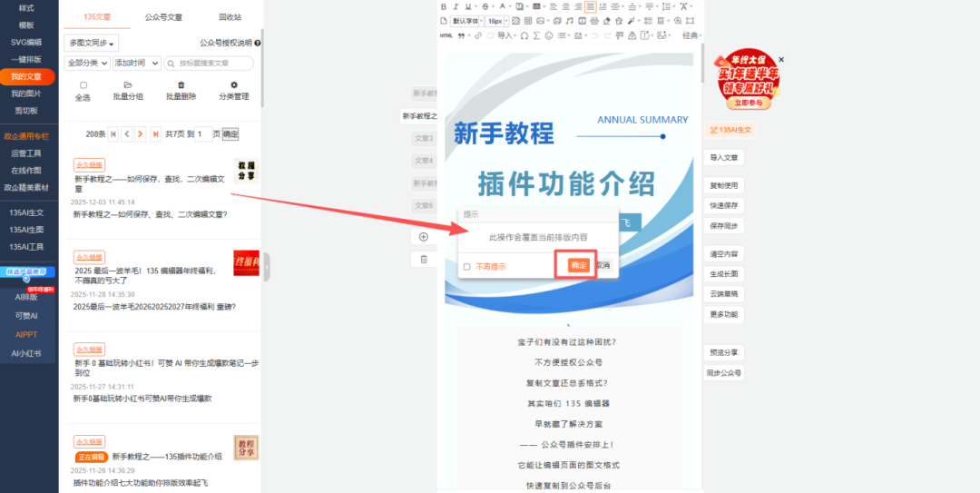Open the font color tool
This screenshot has width=980, height=493.
tap(502, 6)
